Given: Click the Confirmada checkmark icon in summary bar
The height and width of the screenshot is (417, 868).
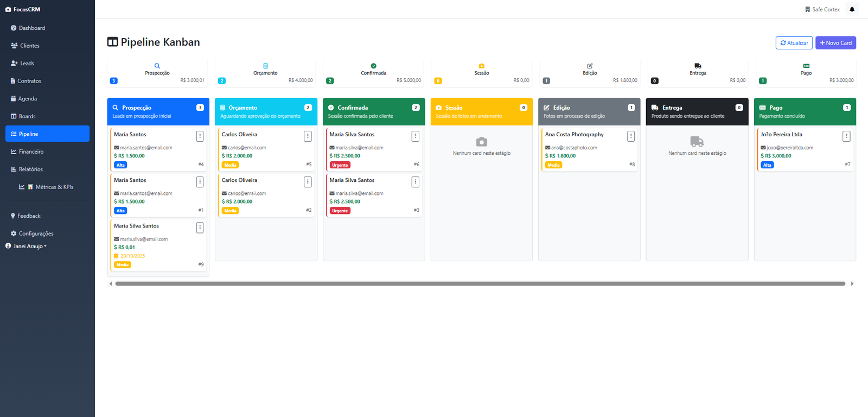Looking at the screenshot, I should click(x=373, y=66).
